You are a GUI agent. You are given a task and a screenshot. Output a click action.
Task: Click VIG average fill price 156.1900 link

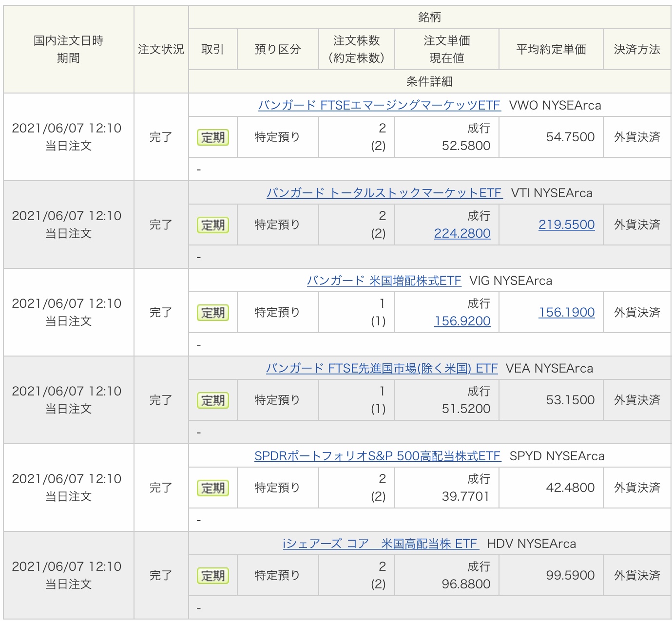click(567, 312)
